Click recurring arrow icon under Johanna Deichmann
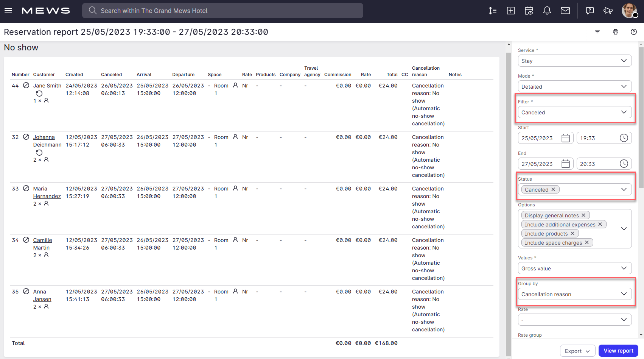The width and height of the screenshot is (644, 359). pos(39,153)
